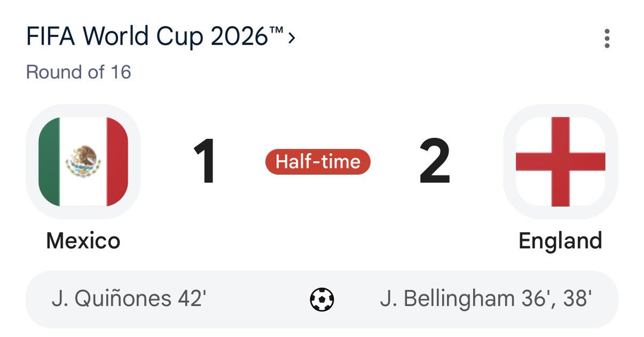The height and width of the screenshot is (337, 644).
Task: Click the green stripe of Mexico's flag
Action: pyautogui.click(x=49, y=162)
